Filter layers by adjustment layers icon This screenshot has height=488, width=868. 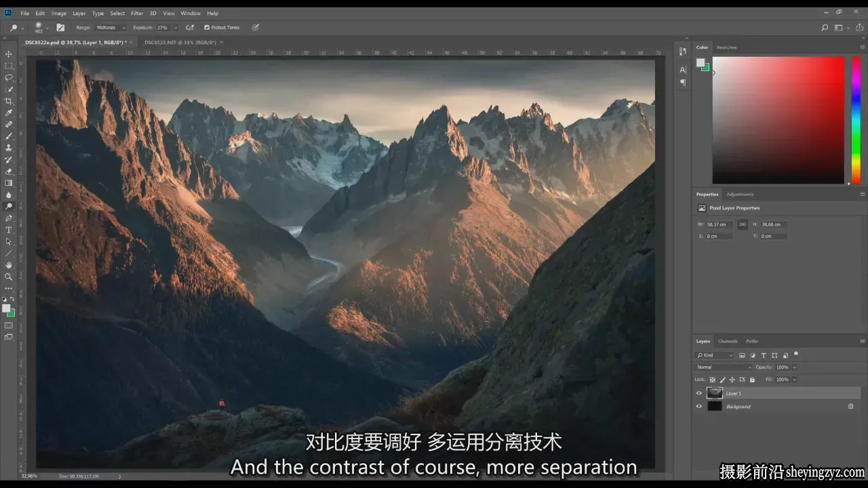[753, 355]
